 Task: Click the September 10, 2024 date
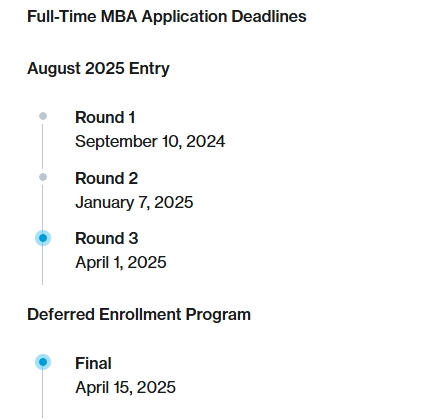pos(150,142)
